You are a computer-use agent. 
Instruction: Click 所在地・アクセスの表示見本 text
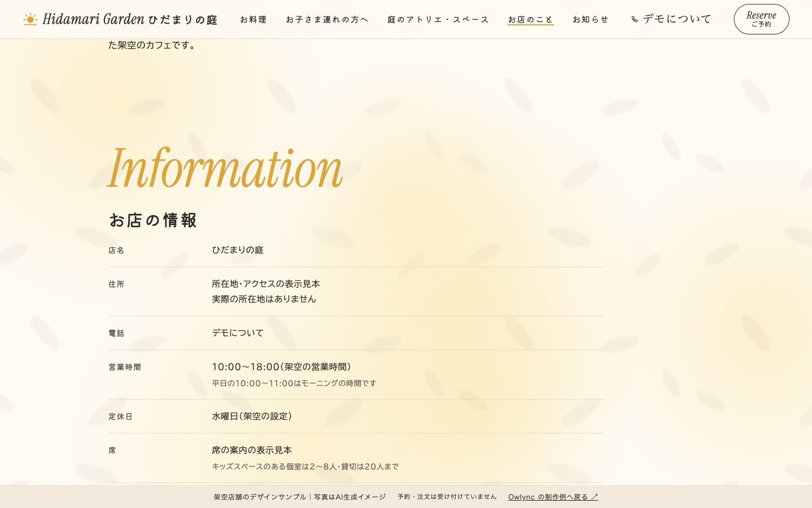point(266,284)
